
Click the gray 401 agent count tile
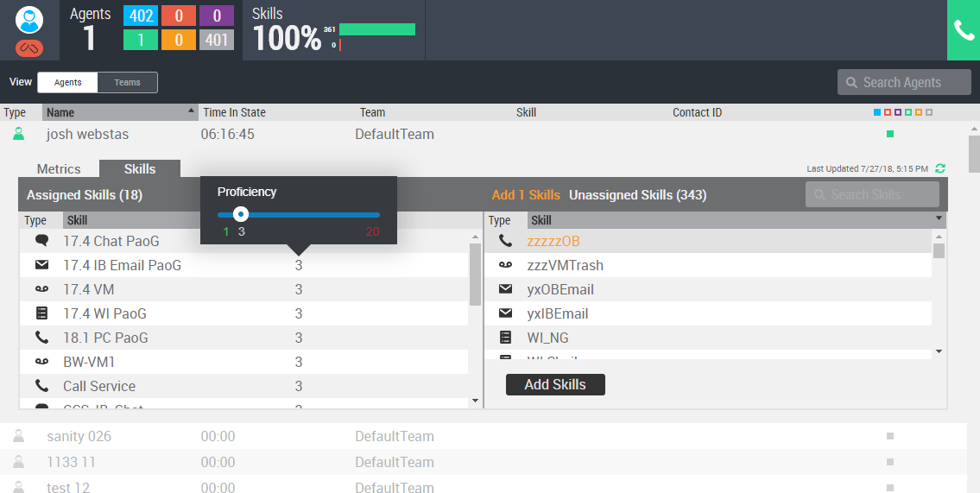click(217, 40)
